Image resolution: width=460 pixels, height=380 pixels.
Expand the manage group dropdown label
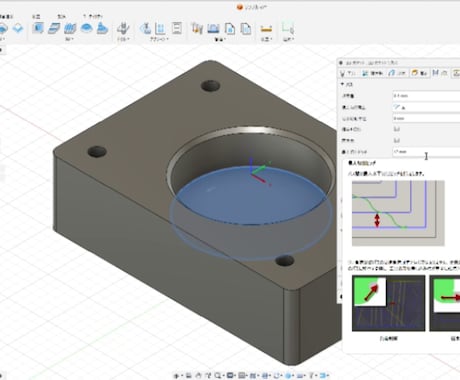[220, 39]
